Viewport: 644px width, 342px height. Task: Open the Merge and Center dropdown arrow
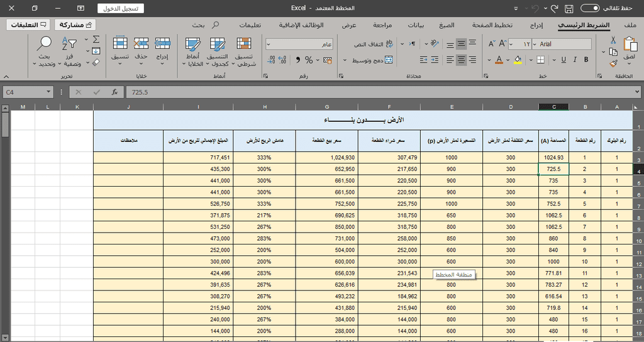pyautogui.click(x=345, y=60)
